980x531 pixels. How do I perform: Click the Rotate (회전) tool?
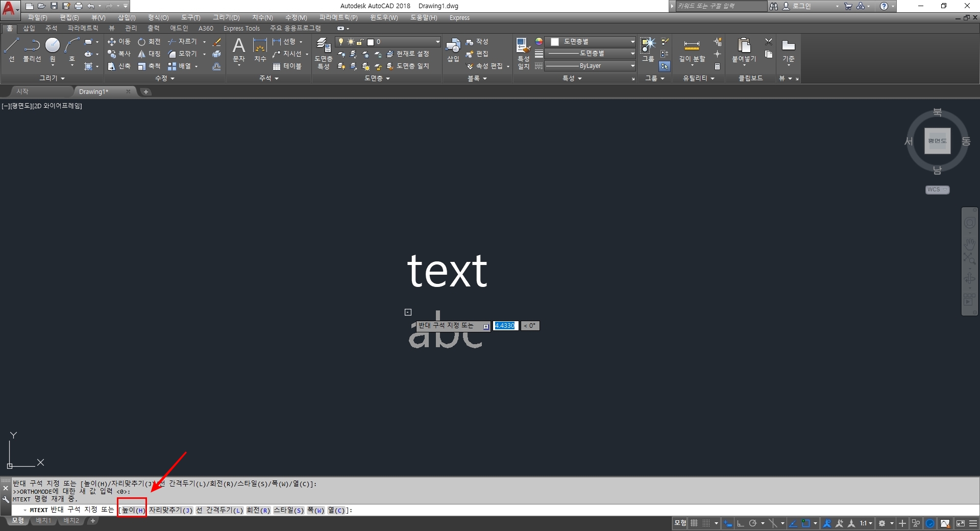[x=149, y=42]
